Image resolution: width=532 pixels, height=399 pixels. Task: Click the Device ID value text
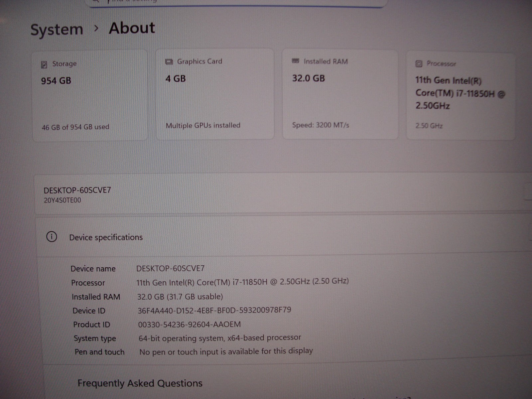click(x=214, y=310)
